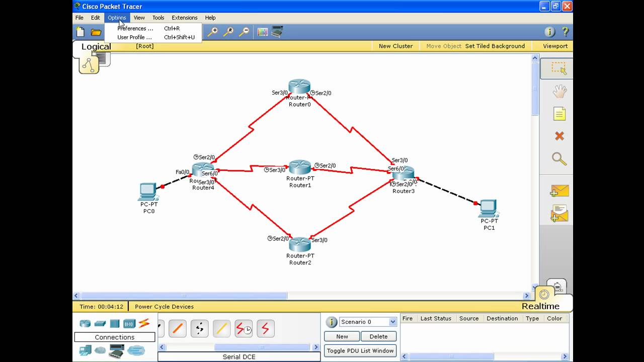
Task: Click PC1 on the topology
Action: click(489, 209)
